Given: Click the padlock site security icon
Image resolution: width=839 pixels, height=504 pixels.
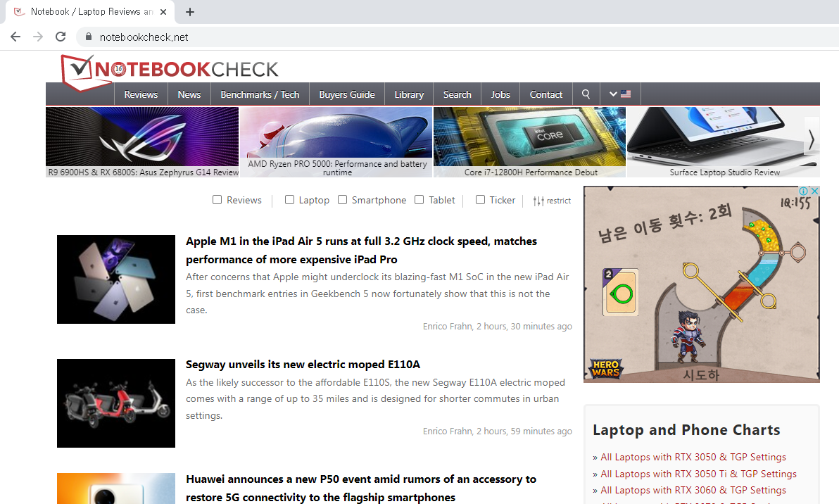Looking at the screenshot, I should pos(88,37).
